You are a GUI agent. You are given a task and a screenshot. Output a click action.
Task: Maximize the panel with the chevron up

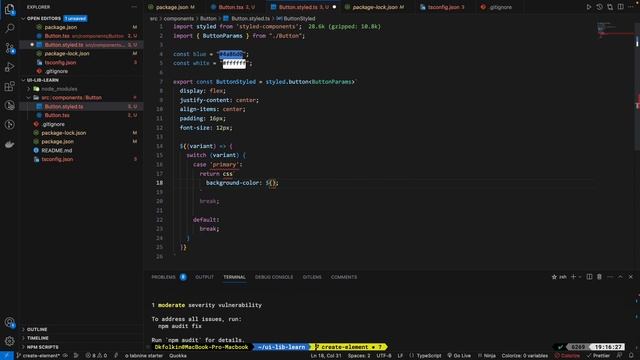click(x=620, y=277)
